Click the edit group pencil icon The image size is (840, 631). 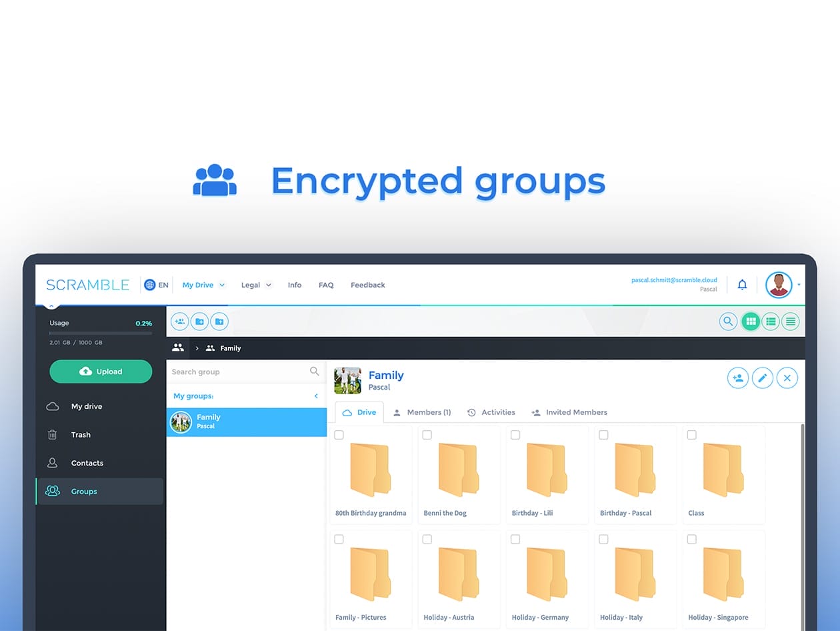click(763, 378)
